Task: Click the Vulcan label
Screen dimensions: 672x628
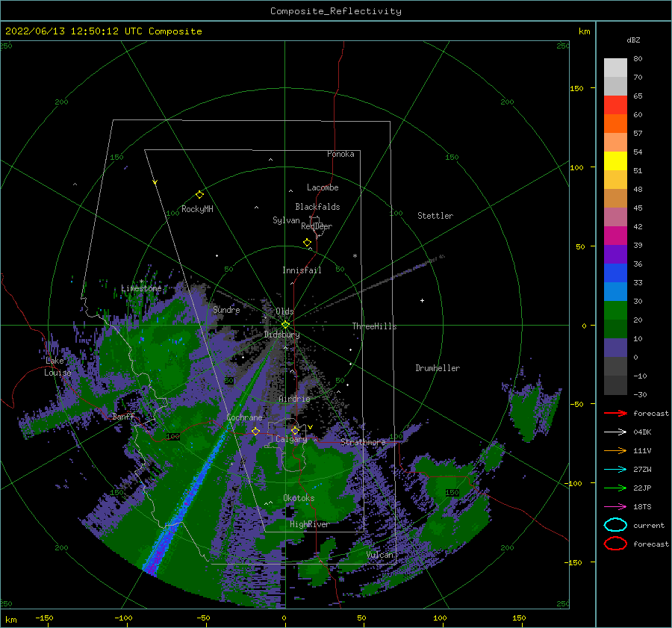Action: (x=379, y=555)
